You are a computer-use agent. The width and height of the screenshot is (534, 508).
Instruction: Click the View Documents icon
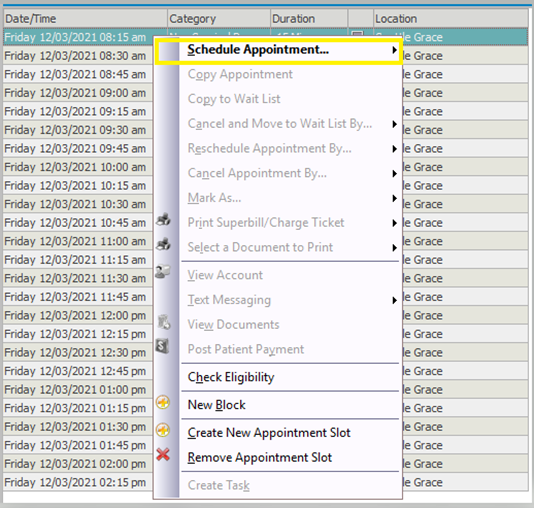(164, 322)
